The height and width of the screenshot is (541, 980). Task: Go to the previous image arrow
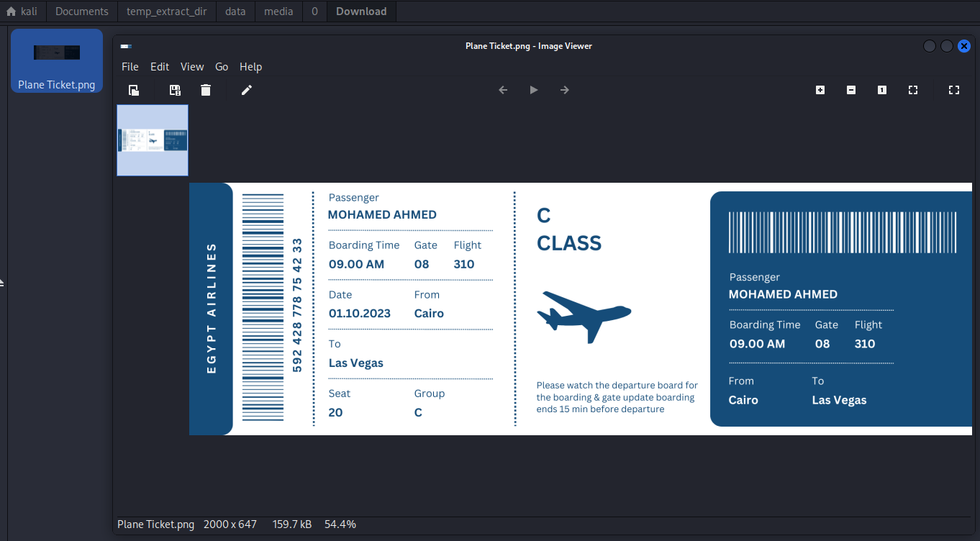click(x=503, y=90)
